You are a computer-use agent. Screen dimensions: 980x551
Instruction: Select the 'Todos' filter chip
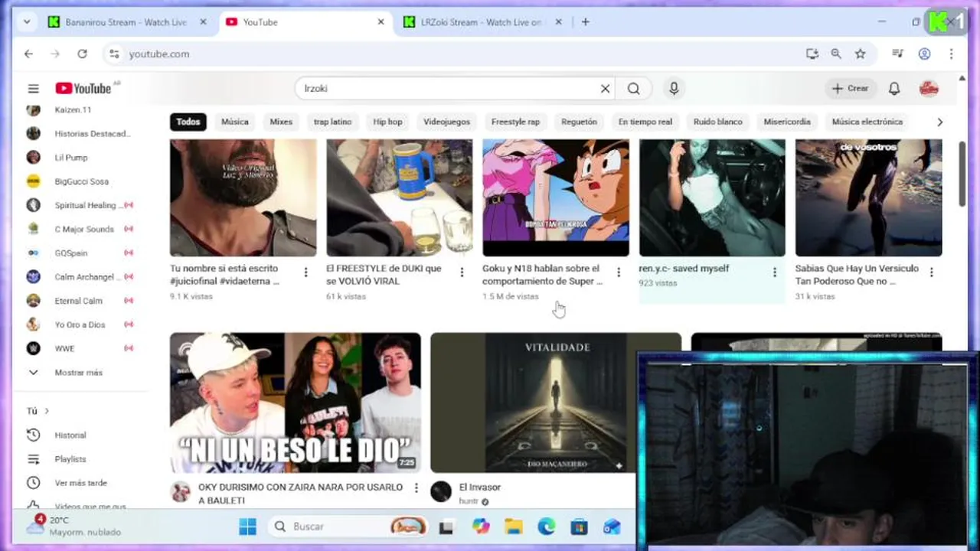point(188,122)
